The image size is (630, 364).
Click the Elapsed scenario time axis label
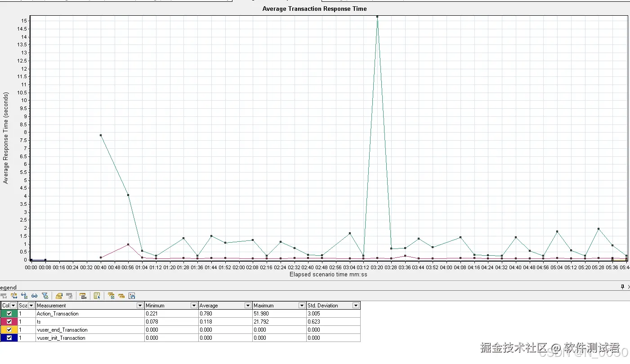328,274
